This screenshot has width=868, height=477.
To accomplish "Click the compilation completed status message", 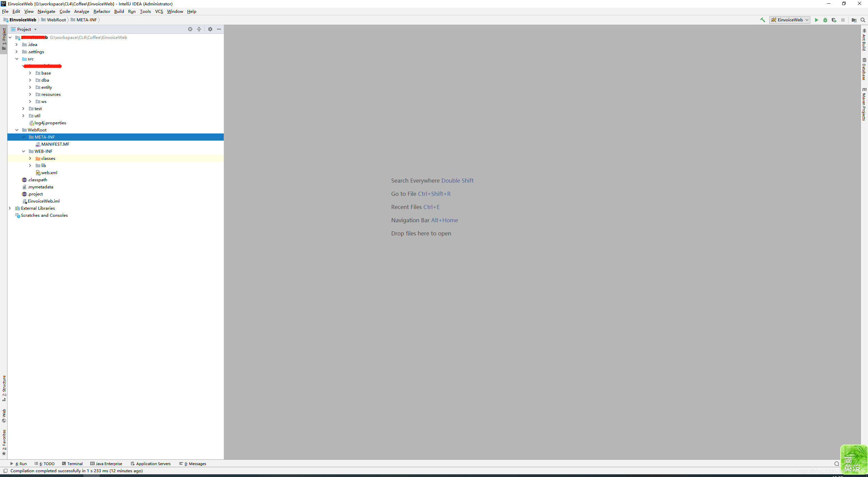I will pos(77,471).
